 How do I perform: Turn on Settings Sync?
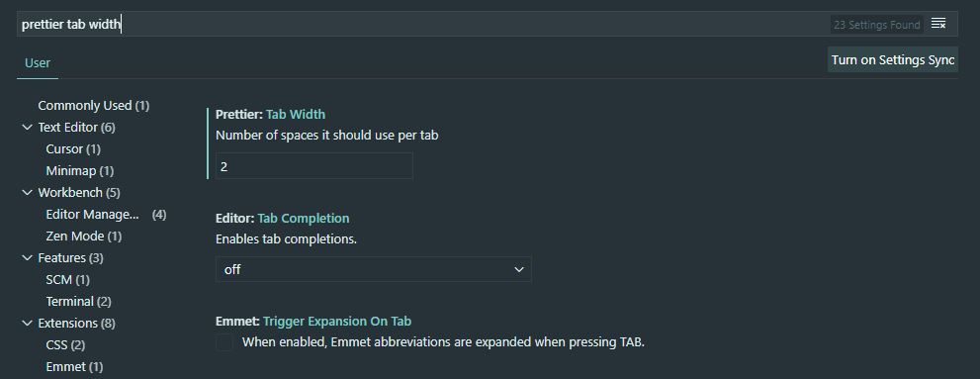tap(893, 60)
